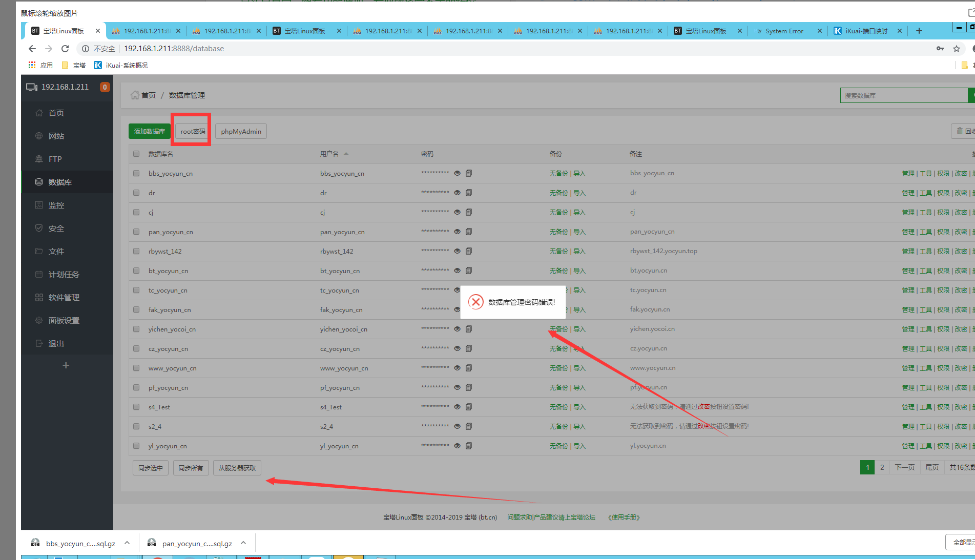Show password for s2_4 row

coord(458,426)
